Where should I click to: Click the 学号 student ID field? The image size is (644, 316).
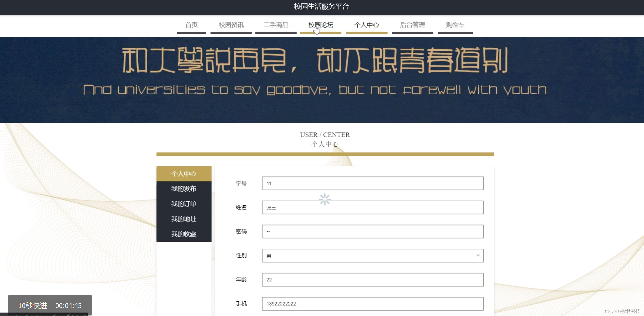(x=372, y=183)
